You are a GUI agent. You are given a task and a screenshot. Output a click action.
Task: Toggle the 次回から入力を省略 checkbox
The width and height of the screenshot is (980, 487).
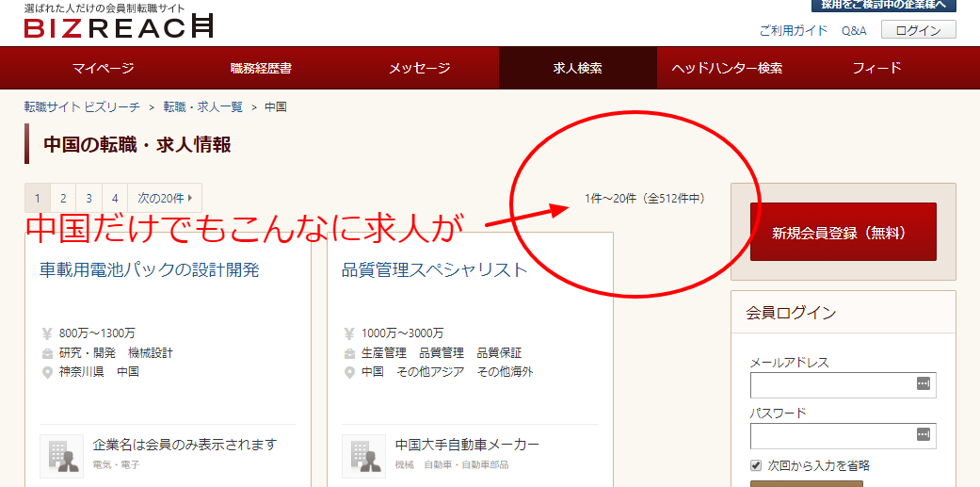(x=756, y=465)
